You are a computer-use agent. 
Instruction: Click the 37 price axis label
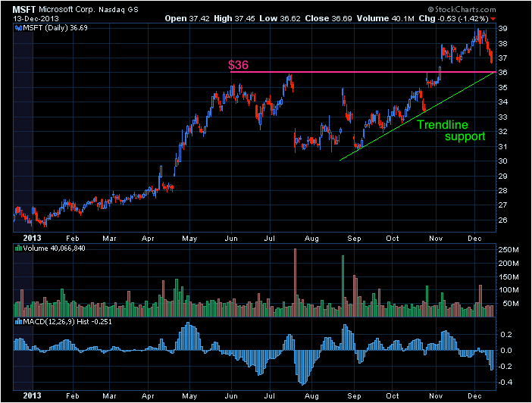(502, 58)
